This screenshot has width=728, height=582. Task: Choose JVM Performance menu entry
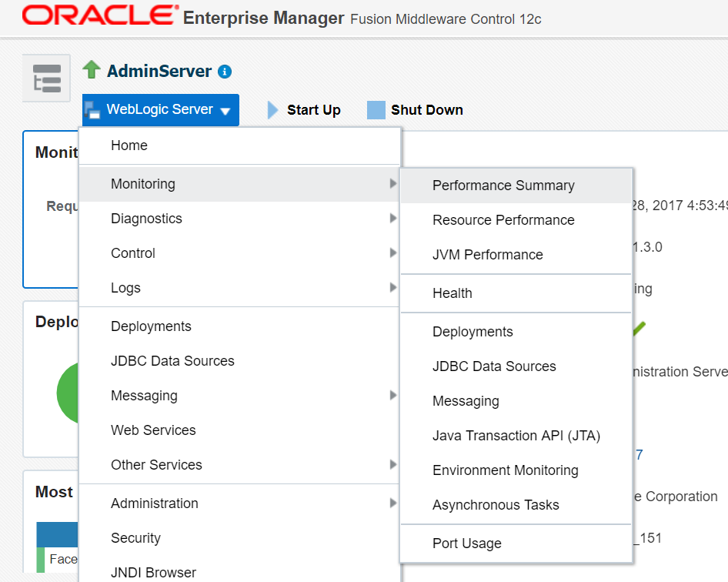(x=488, y=255)
